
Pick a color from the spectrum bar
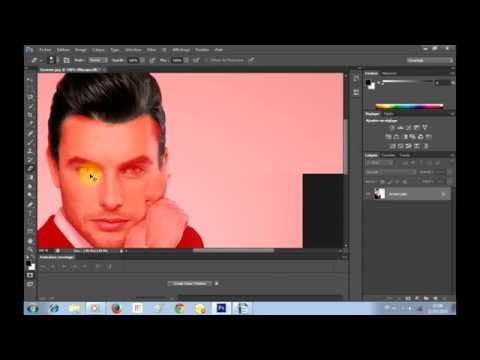[x=409, y=106]
